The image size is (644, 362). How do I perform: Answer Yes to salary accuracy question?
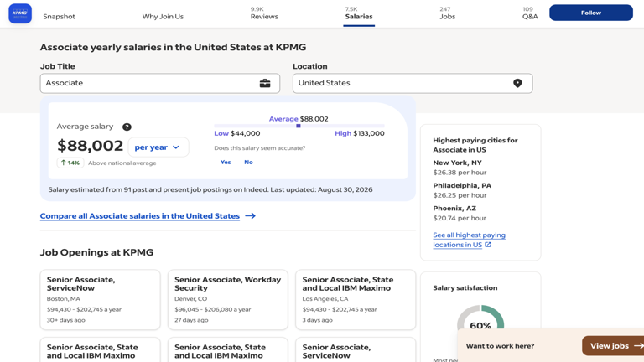pos(226,162)
